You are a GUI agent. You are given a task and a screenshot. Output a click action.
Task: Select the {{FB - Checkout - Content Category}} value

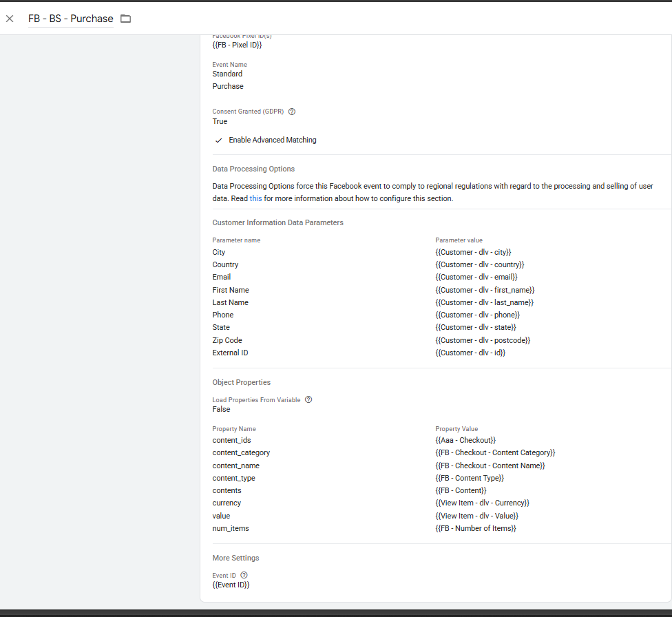pos(495,452)
